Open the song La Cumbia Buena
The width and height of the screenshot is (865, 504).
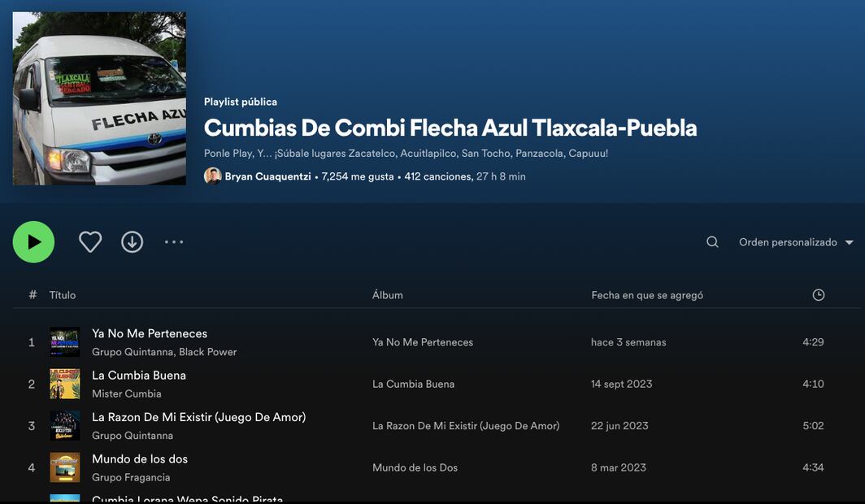[138, 375]
